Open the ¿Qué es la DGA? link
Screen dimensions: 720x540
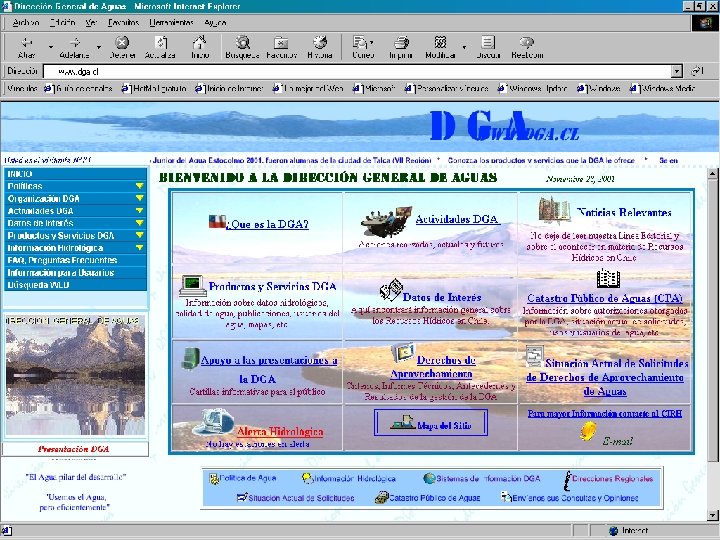click(267, 224)
